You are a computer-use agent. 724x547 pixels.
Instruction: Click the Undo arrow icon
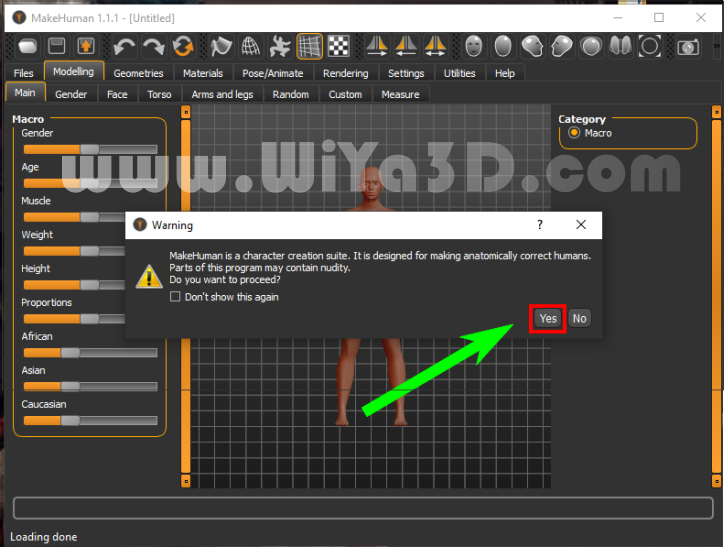124,47
